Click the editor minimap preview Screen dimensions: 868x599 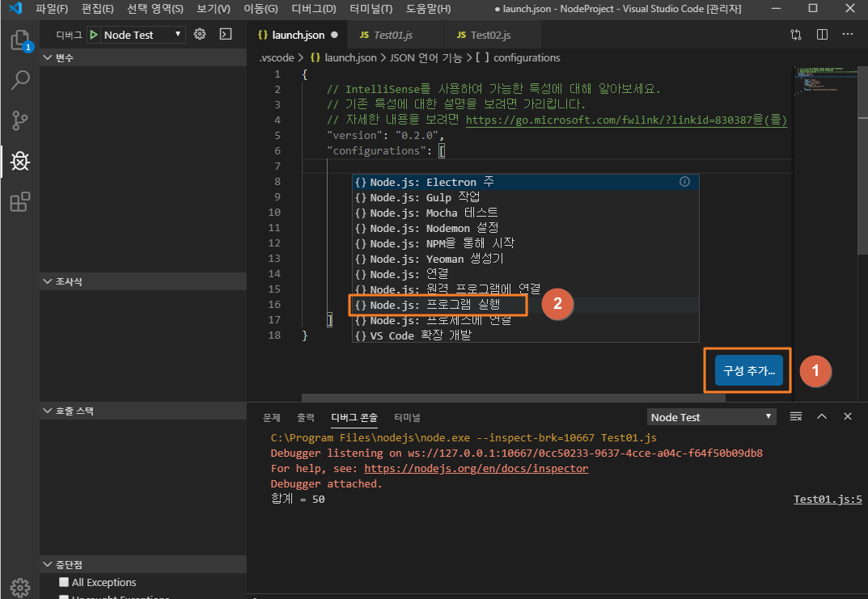point(826,80)
